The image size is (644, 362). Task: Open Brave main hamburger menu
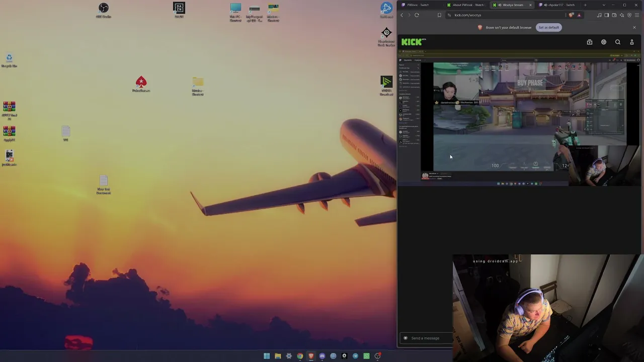point(637,15)
